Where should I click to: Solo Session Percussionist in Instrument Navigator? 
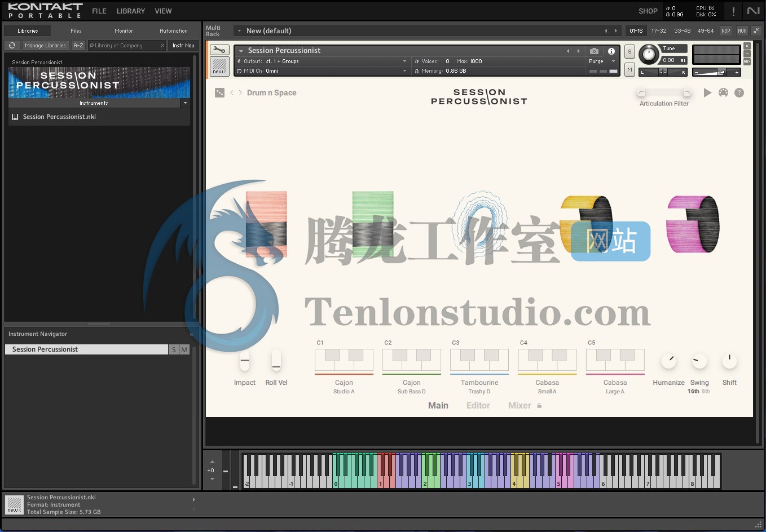(x=174, y=349)
